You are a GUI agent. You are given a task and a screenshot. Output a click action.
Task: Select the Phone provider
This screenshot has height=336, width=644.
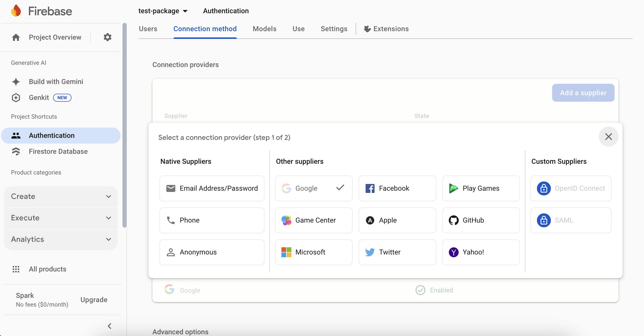[x=212, y=220]
